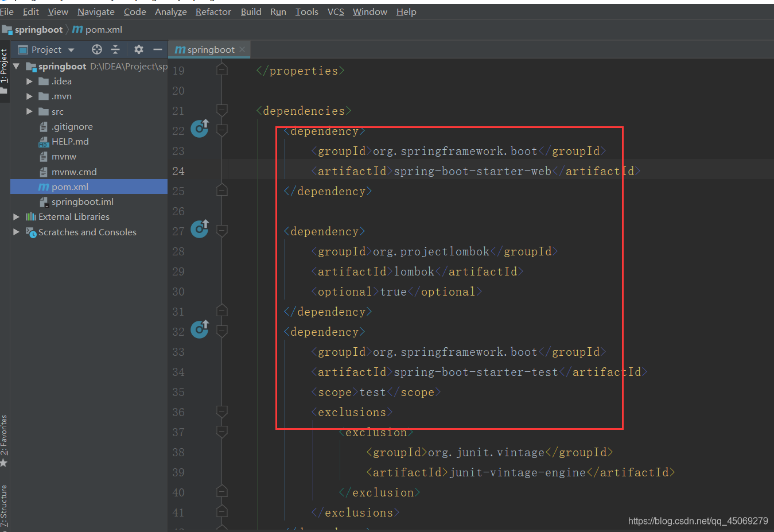Toggle the 7: Structure tool window stripe
Image resolution: width=774 pixels, height=532 pixels.
pos(5,505)
